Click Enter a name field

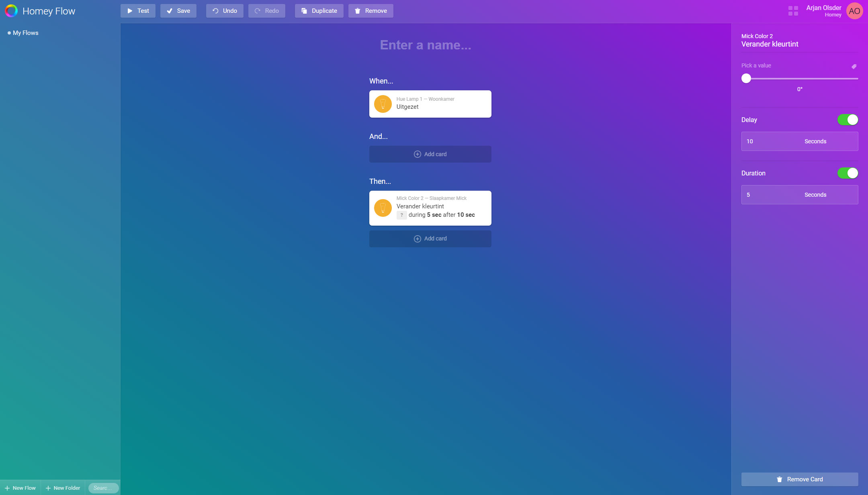[x=426, y=45]
